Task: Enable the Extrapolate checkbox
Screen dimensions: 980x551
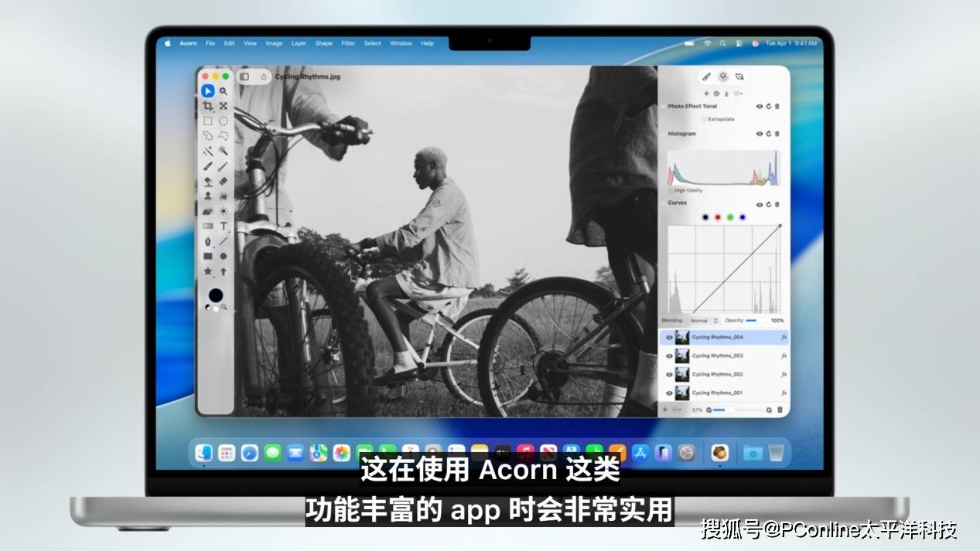Action: pos(704,119)
